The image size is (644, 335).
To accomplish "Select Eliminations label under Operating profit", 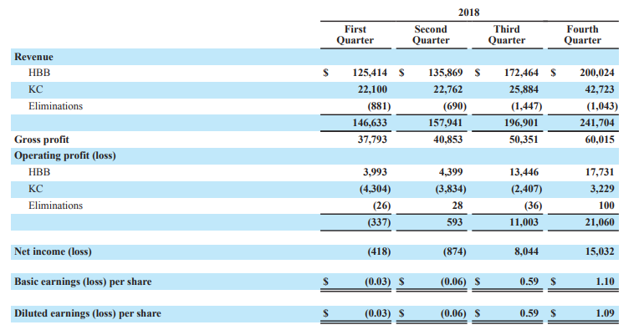I will pos(55,206).
